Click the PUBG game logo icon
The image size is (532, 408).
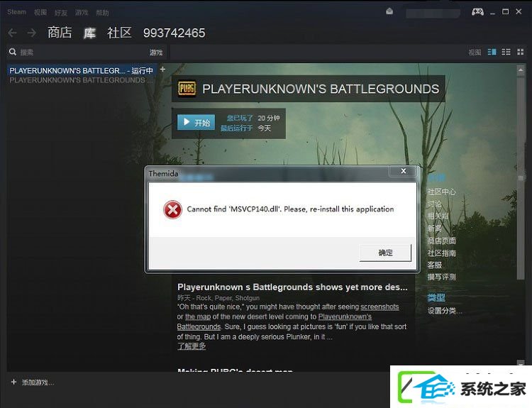click(x=187, y=89)
